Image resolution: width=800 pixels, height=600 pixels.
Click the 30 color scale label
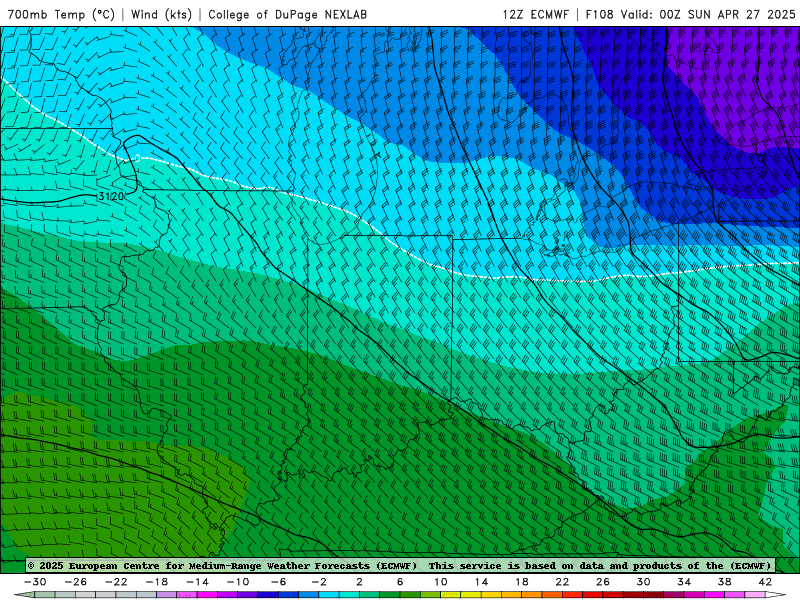pos(643,582)
